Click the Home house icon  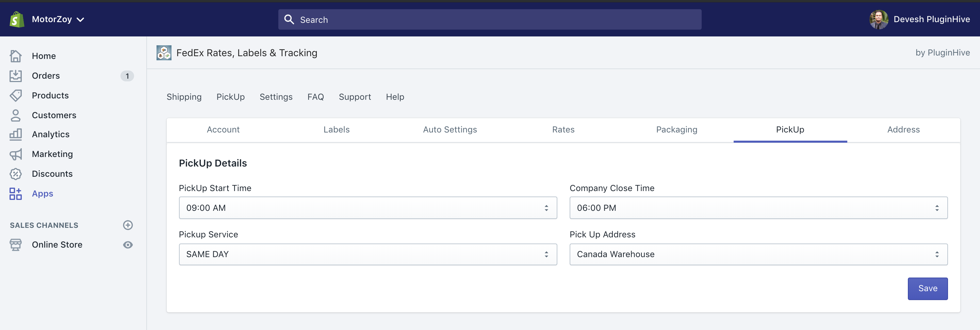coord(16,56)
